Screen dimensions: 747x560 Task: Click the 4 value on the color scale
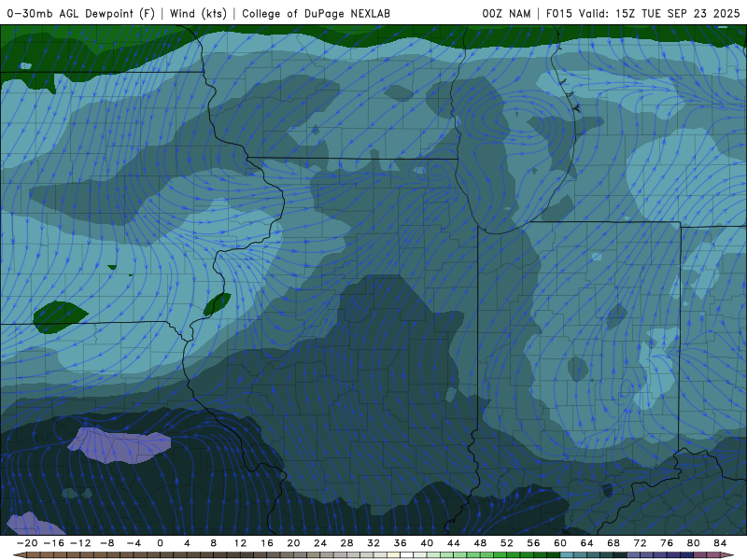click(187, 543)
